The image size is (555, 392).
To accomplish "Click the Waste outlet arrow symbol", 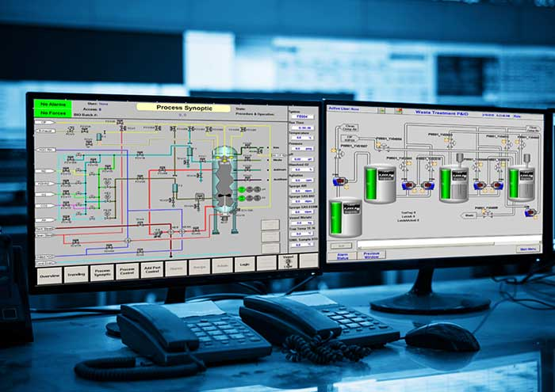I will (469, 215).
